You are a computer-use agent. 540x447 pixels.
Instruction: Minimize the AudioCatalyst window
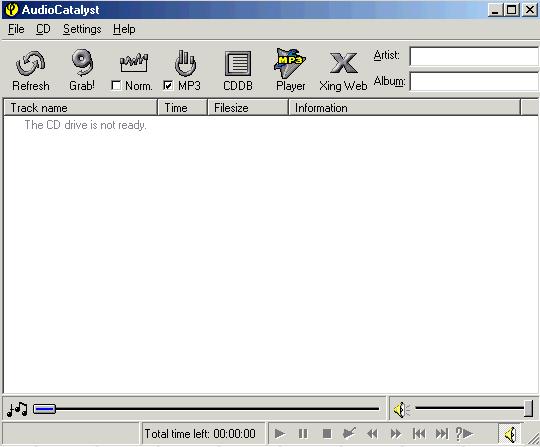click(x=495, y=10)
